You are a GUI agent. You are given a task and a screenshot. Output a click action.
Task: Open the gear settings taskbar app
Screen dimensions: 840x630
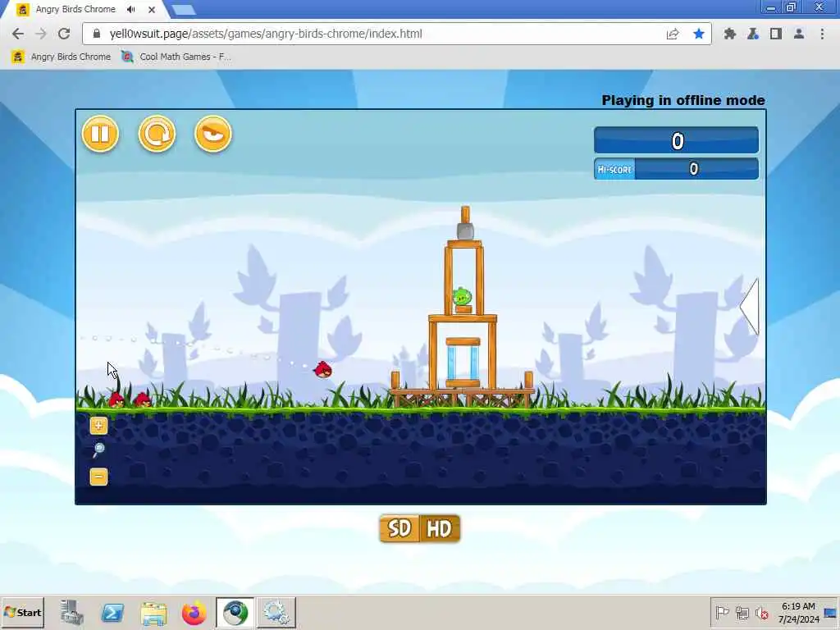[x=276, y=612]
